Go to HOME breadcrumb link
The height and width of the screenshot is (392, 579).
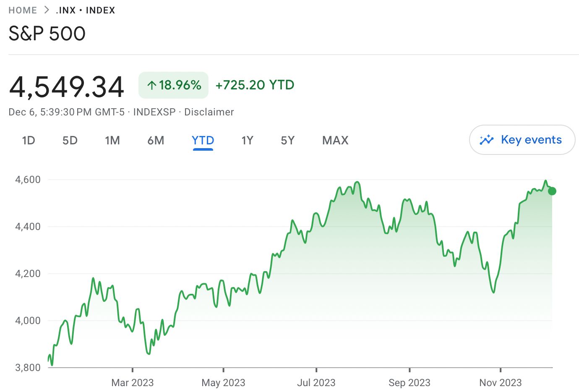coord(23,10)
